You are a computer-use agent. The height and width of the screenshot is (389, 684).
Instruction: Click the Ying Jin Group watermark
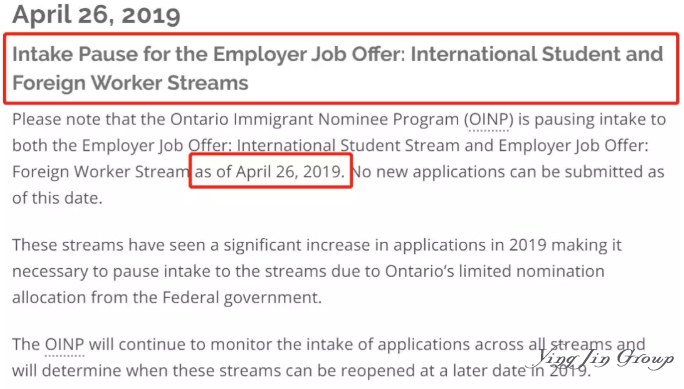(604, 358)
